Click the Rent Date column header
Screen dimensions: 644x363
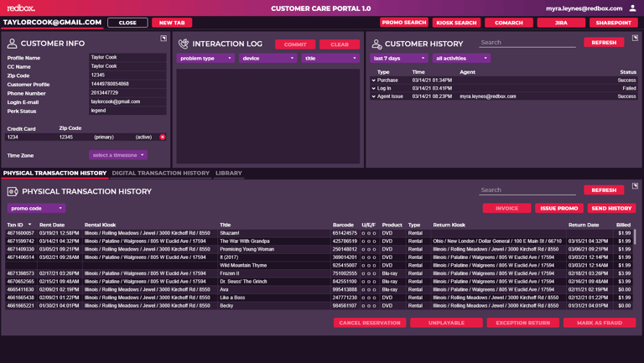[x=52, y=225]
